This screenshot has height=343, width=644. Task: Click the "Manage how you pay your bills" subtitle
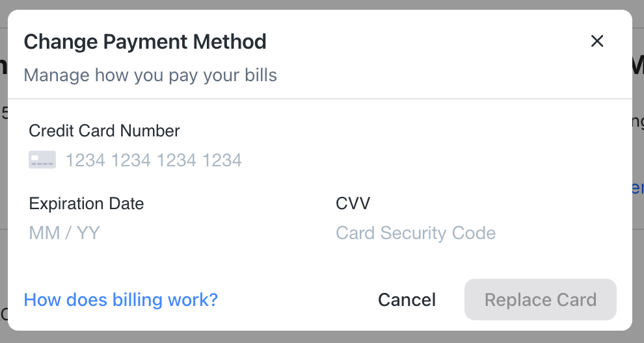[150, 75]
